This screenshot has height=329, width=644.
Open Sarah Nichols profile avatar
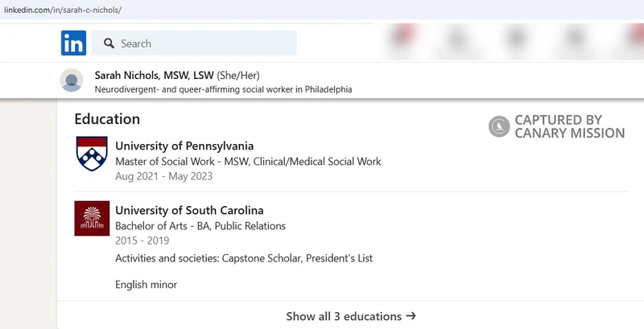tap(72, 80)
